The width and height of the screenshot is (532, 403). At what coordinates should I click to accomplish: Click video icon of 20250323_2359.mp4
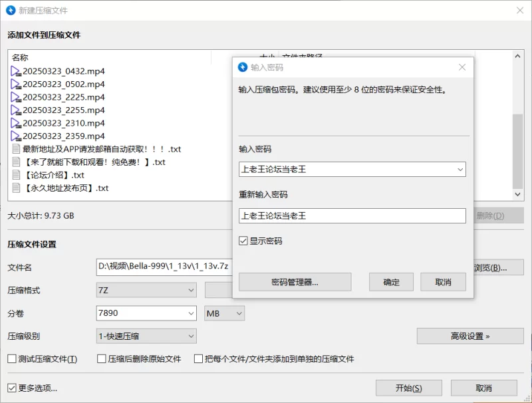pos(16,136)
